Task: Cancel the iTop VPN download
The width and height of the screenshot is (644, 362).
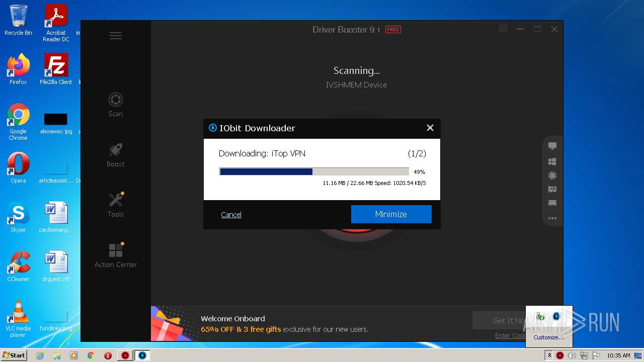Action: [x=231, y=215]
